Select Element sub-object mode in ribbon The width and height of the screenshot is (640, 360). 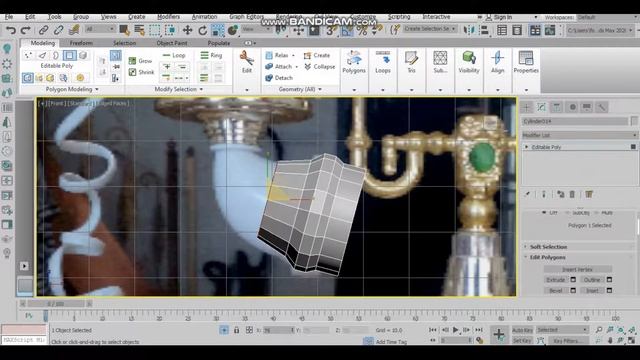83,55
